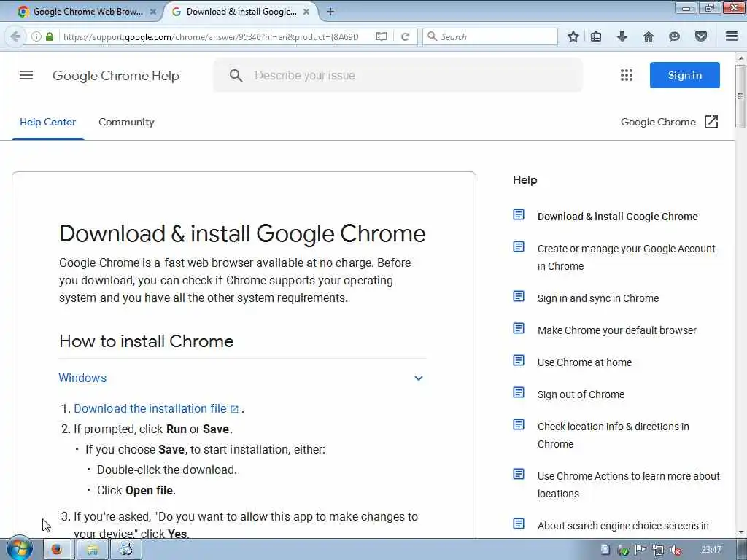747x560 pixels.
Task: Click the muted volume tray icon
Action: click(675, 550)
